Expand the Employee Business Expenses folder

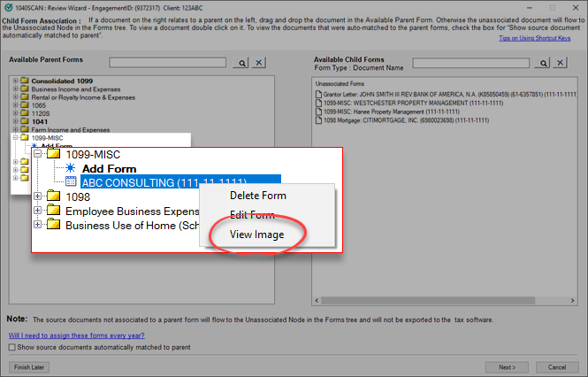pyautogui.click(x=39, y=211)
